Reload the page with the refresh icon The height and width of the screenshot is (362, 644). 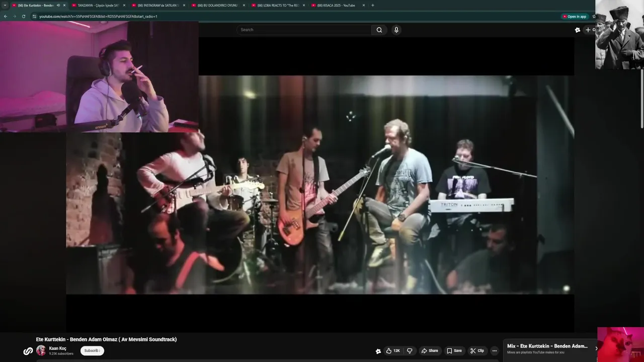23,17
